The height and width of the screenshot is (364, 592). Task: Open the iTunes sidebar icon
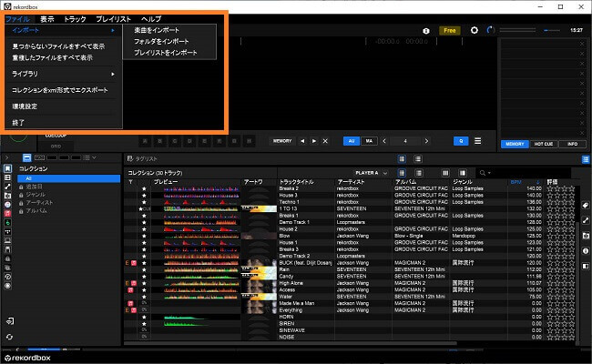click(7, 205)
